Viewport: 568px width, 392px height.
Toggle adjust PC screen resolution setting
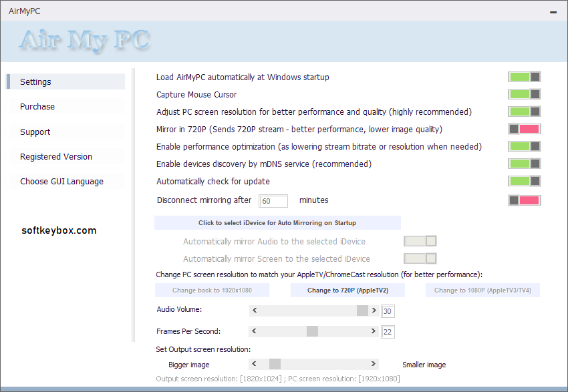coord(525,112)
